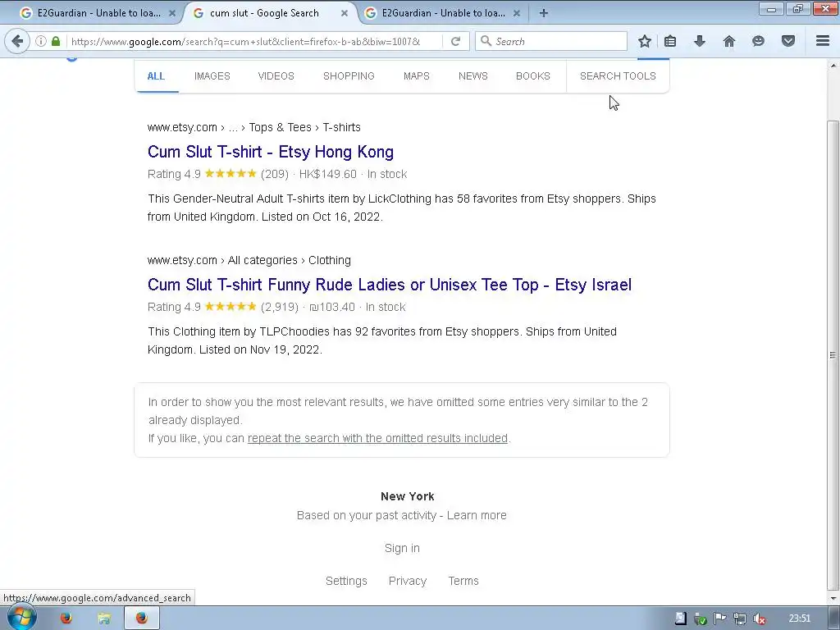This screenshot has width=840, height=630.
Task: Click the Show desktop strip
Action: (x=834, y=619)
